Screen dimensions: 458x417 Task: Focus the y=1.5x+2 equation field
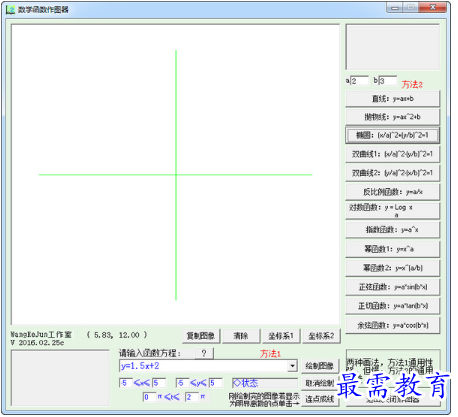click(204, 366)
